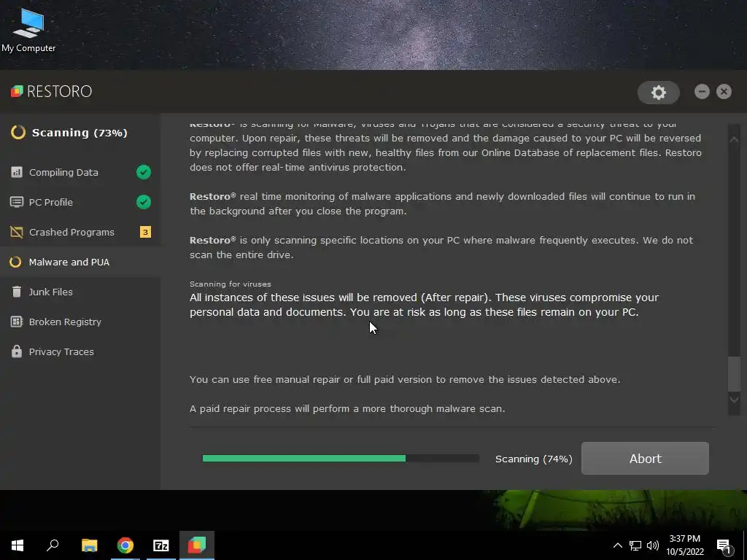Open the notification center icon
The image size is (747, 560).
click(x=724, y=546)
